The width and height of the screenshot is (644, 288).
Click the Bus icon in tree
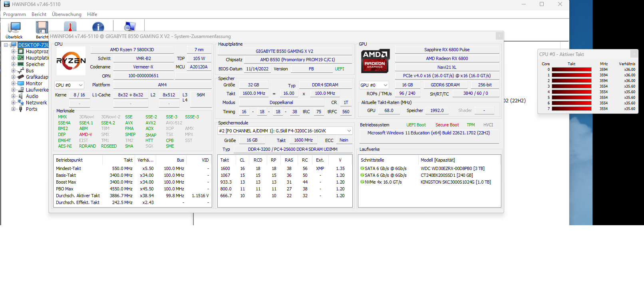point(21,70)
